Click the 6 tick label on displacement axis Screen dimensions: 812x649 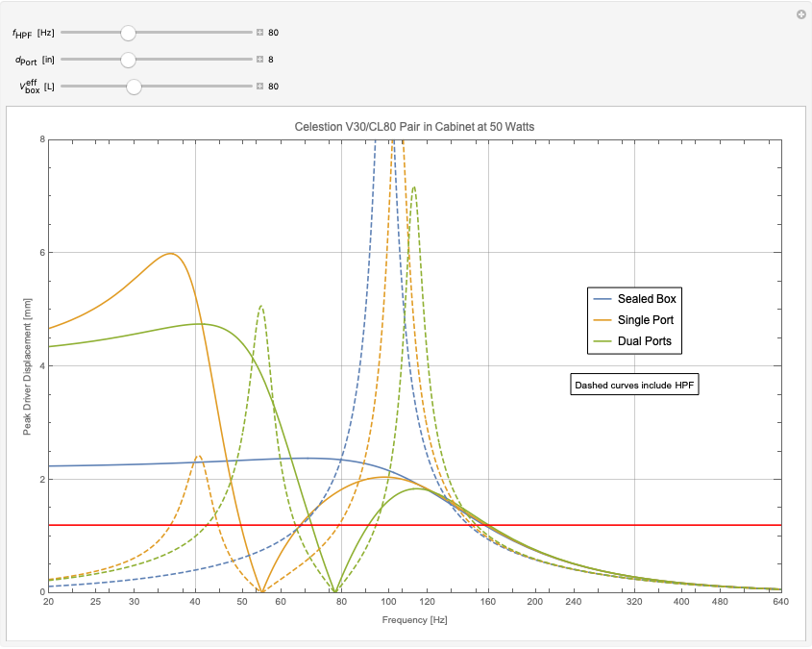pos(42,253)
